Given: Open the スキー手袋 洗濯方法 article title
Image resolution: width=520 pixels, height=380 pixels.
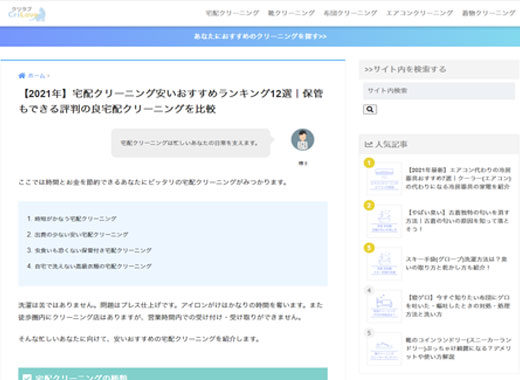Looking at the screenshot, I should pos(457,263).
